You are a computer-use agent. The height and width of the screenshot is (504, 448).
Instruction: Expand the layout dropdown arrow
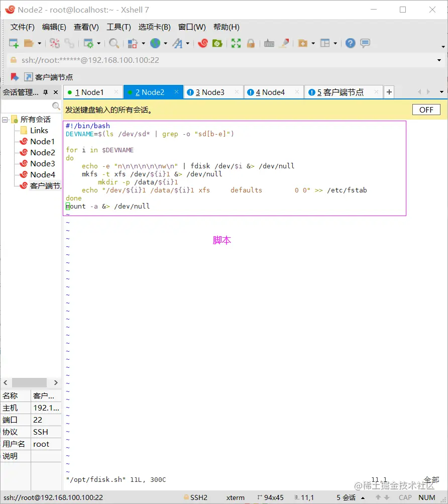tap(335, 43)
